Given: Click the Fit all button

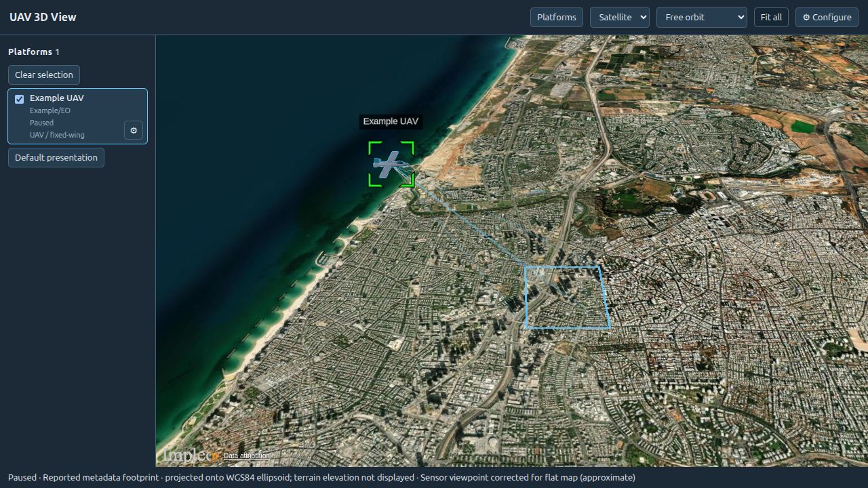Looking at the screenshot, I should coord(771,17).
